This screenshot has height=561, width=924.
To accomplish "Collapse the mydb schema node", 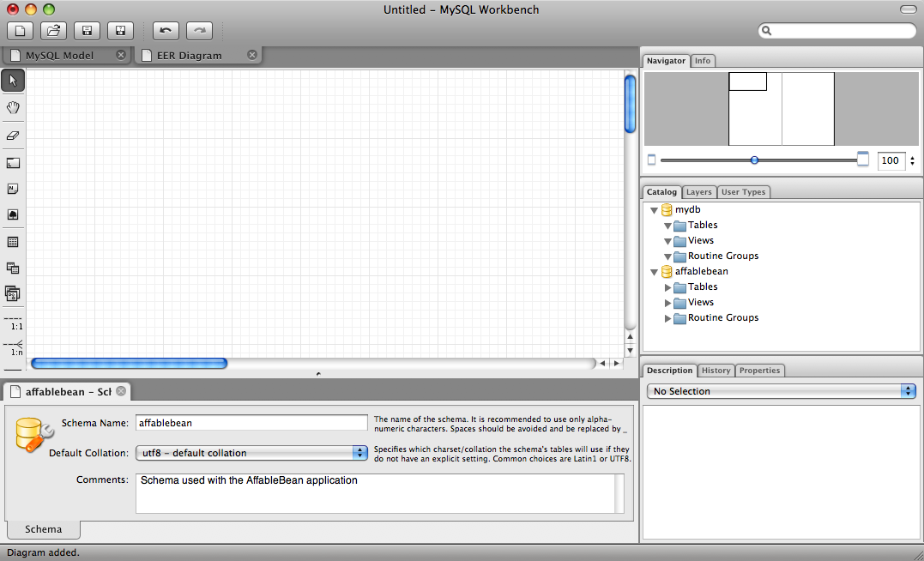I will [655, 210].
